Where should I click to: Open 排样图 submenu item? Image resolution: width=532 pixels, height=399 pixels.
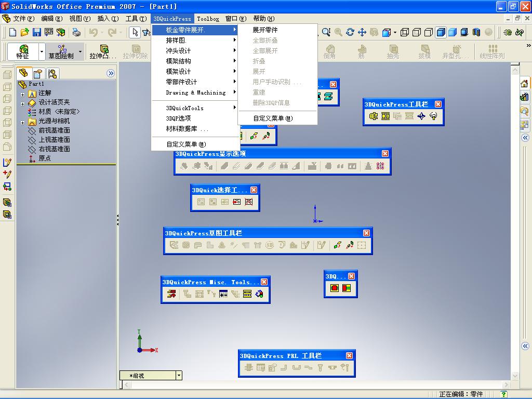pyautogui.click(x=195, y=41)
